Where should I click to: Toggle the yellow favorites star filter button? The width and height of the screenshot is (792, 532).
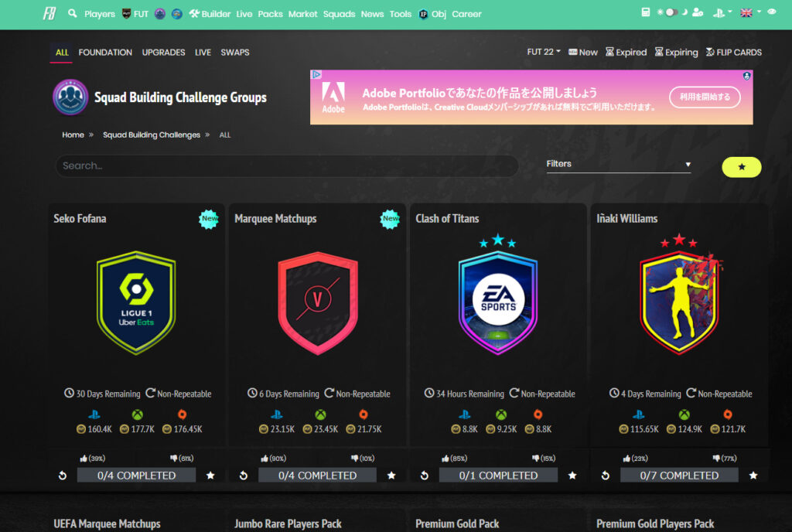point(742,167)
